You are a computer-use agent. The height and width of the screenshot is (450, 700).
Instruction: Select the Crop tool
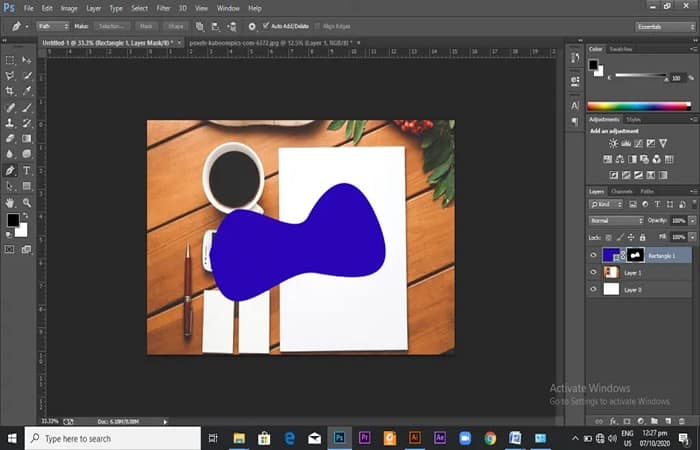point(10,91)
